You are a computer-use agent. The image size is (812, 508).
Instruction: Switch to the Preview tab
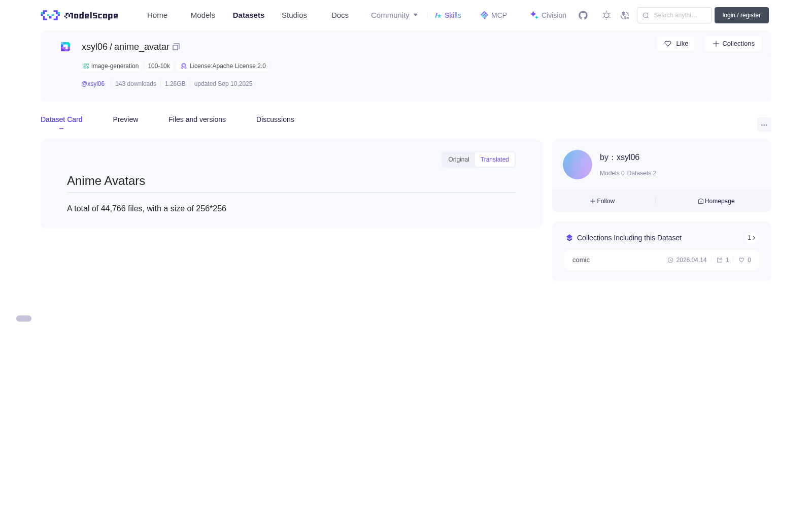(x=125, y=119)
